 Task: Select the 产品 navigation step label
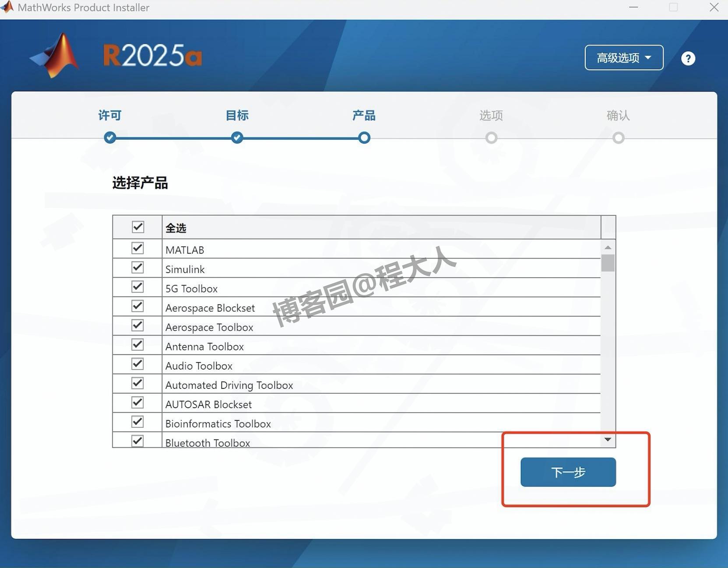click(364, 115)
